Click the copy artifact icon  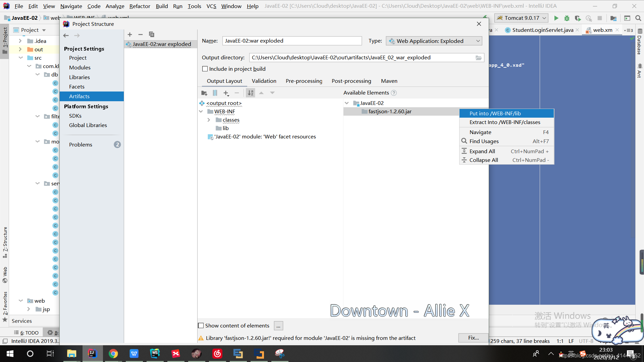click(152, 35)
